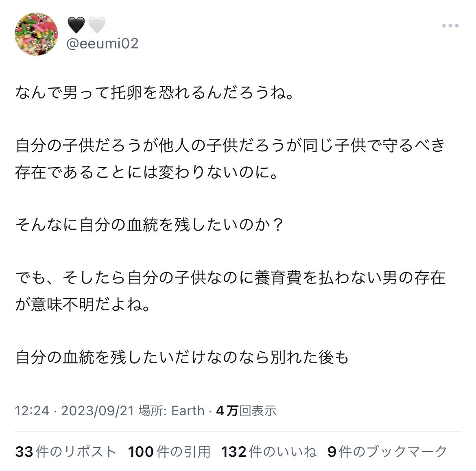Open the 100 件の引用 quotes list
Image resolution: width=476 pixels, height=471 pixels.
pyautogui.click(x=169, y=451)
